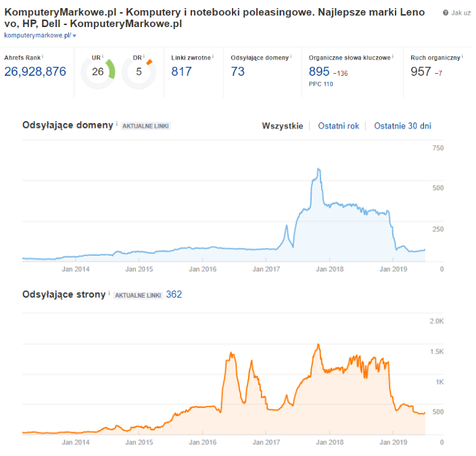Open the Odsyłające domeny count 73
Viewport: 476px width, 456px height.
(238, 72)
